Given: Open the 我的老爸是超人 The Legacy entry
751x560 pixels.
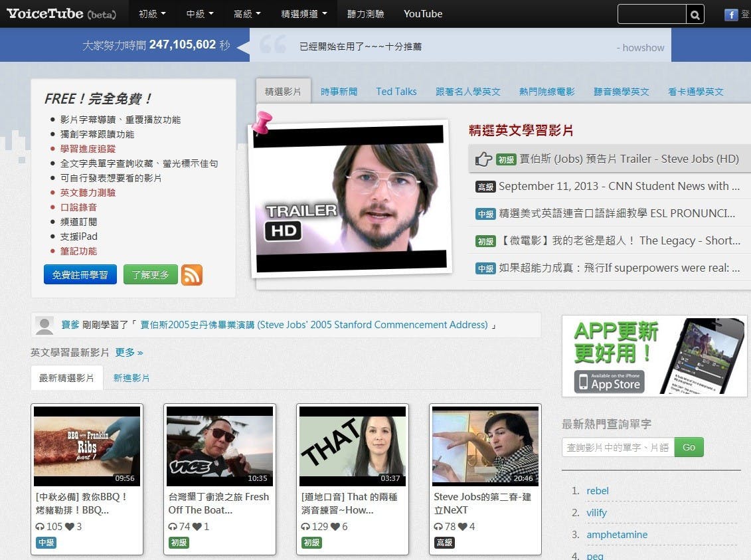Looking at the screenshot, I should [x=620, y=241].
